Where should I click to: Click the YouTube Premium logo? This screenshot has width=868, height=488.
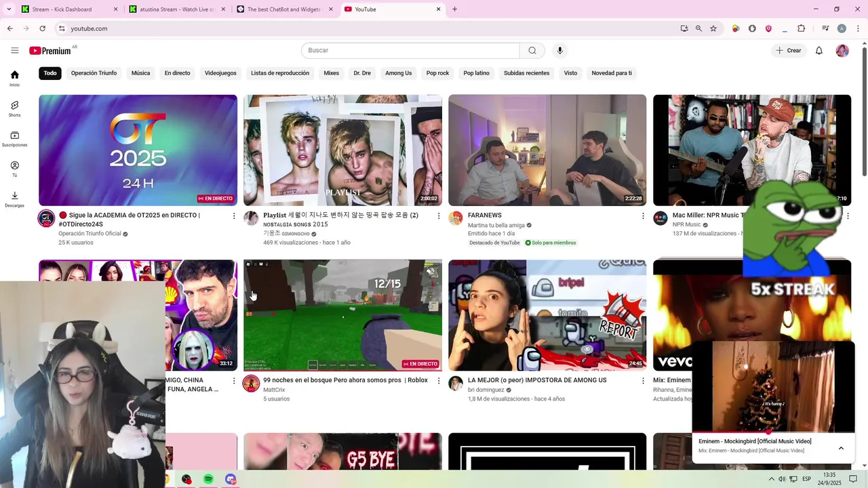tap(50, 51)
